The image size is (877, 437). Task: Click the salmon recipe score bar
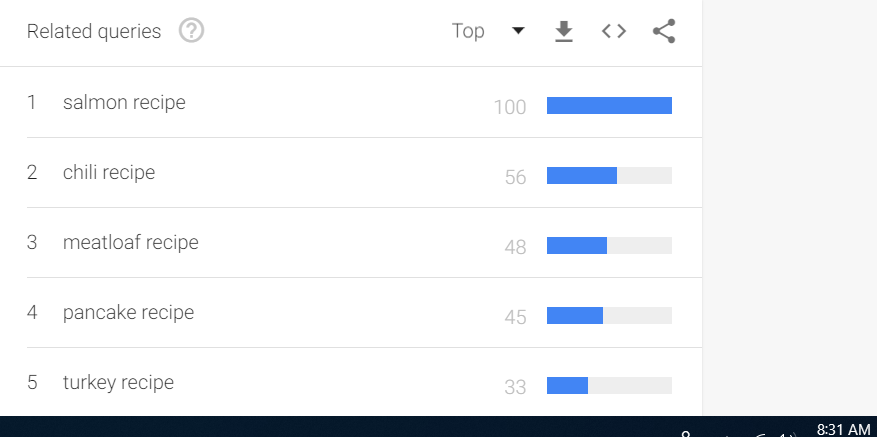(x=609, y=106)
